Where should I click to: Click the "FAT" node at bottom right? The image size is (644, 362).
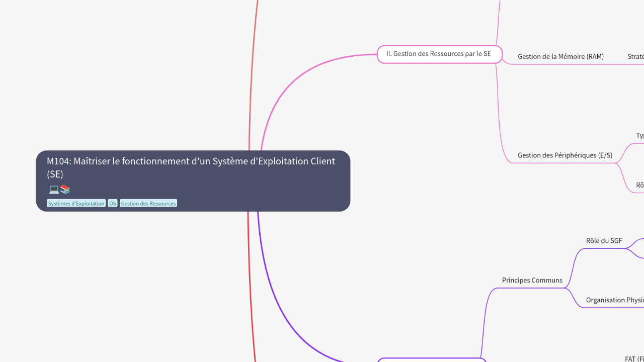[635, 359]
